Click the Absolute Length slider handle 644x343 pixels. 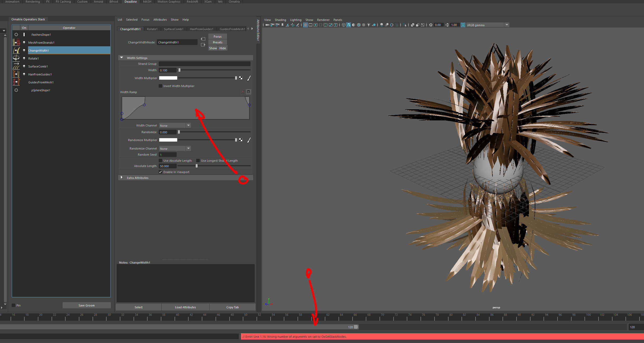pyautogui.click(x=197, y=166)
